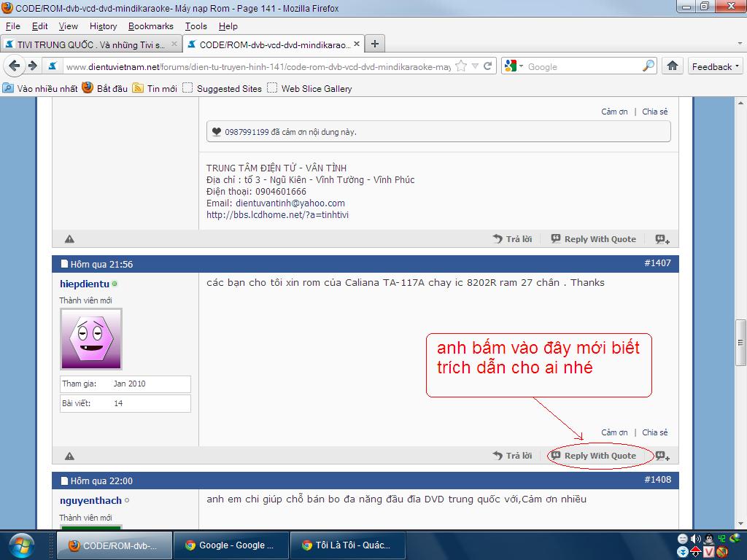Open the Vào nhiều nhất bookmark folder
The height and width of the screenshot is (560, 747).
[40, 88]
